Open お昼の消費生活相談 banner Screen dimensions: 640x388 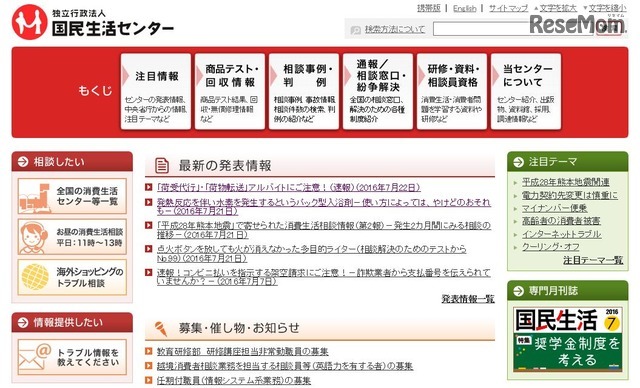[x=72, y=237]
